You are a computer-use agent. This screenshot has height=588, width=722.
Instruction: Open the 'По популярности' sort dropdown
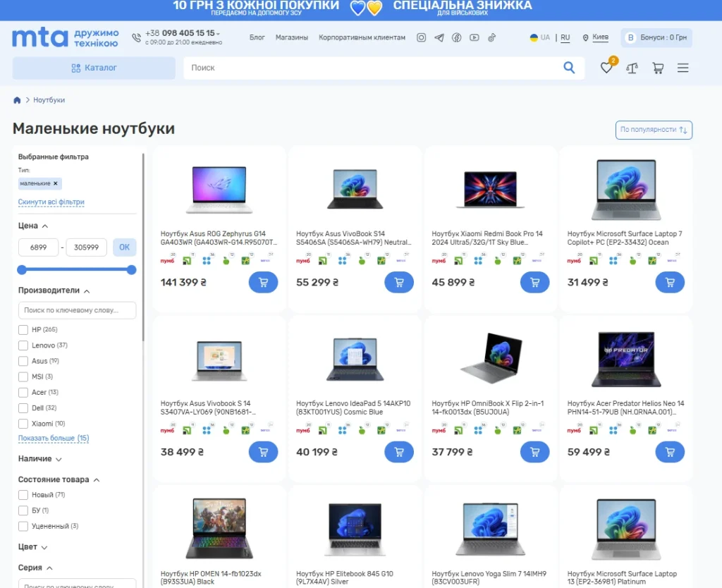pos(654,130)
